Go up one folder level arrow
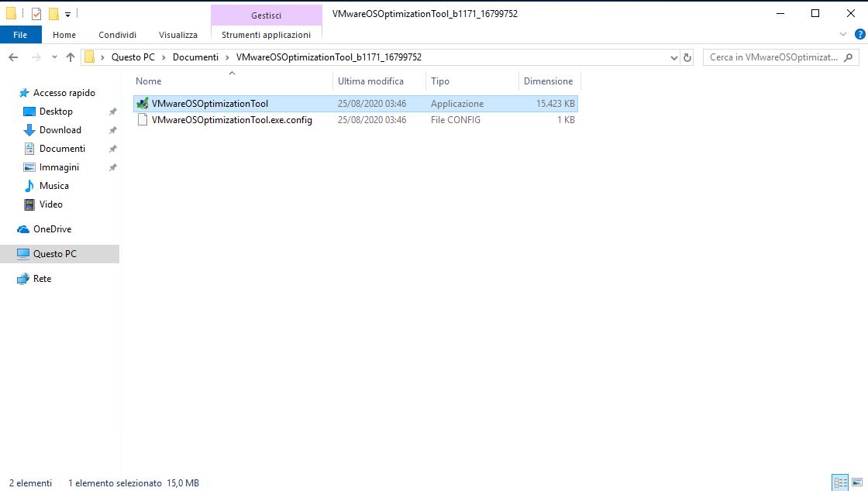 71,57
